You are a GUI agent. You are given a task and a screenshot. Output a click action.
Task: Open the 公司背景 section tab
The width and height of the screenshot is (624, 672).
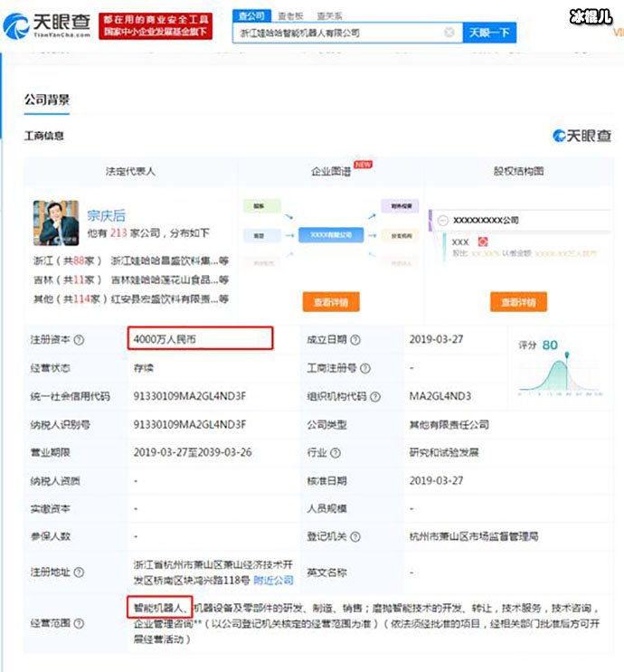(47, 99)
